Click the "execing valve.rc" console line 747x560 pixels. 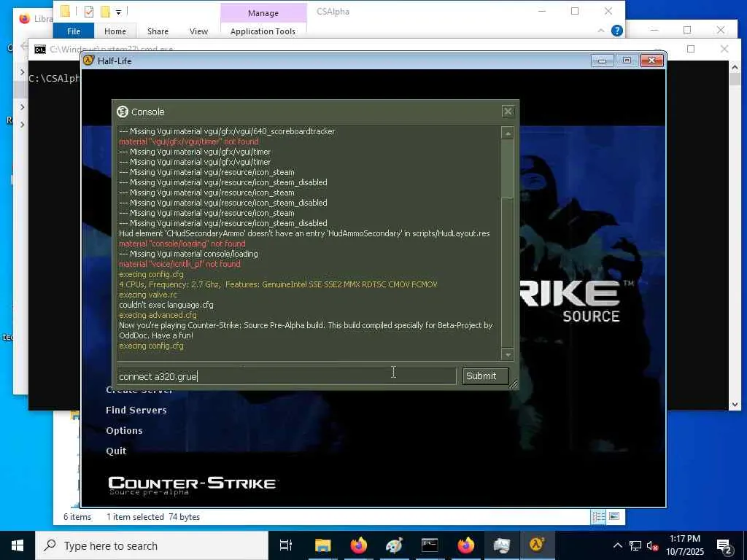coord(147,295)
